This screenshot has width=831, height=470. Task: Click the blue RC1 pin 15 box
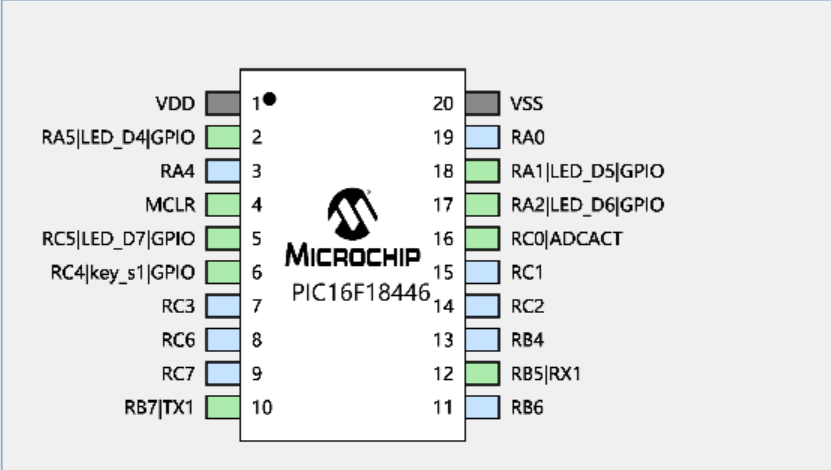point(483,272)
